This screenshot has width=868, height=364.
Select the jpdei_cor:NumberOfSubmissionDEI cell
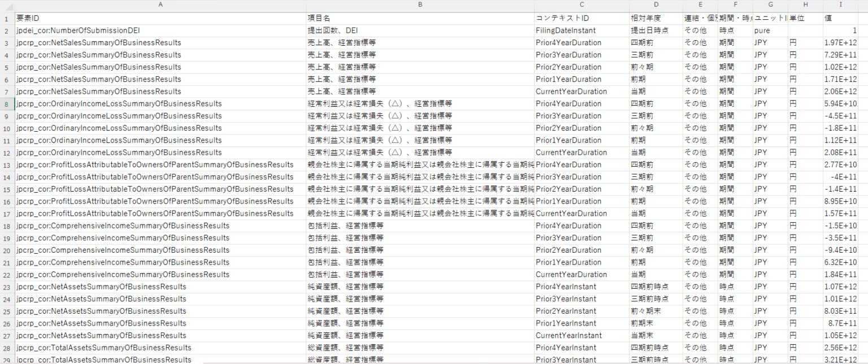pos(160,31)
